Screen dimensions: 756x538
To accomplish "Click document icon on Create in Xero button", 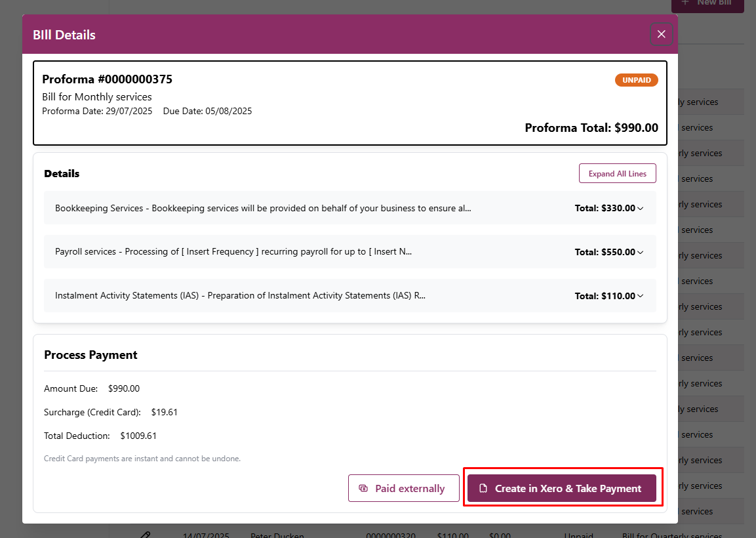I will pyautogui.click(x=483, y=488).
